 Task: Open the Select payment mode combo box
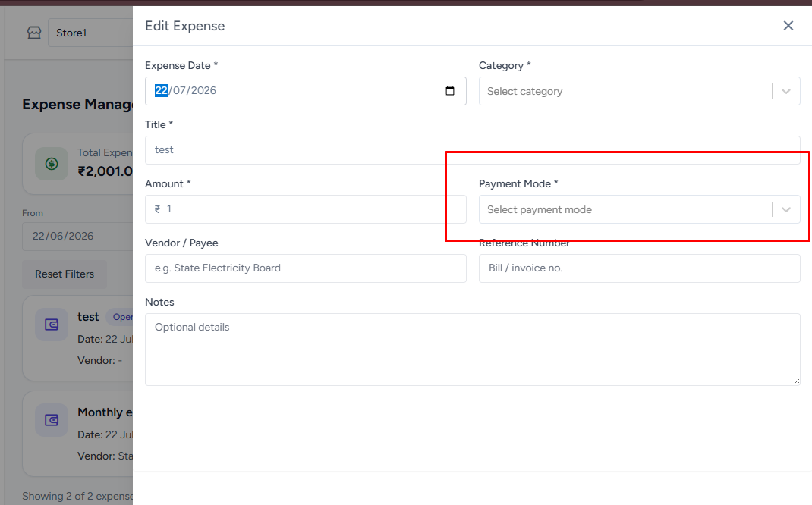pyautogui.click(x=640, y=209)
